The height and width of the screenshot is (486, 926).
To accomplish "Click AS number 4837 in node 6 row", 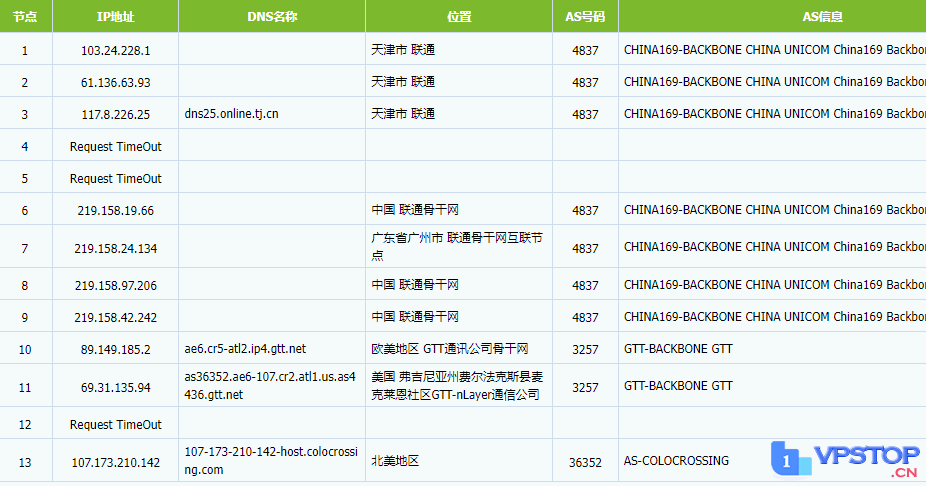I will tap(585, 211).
